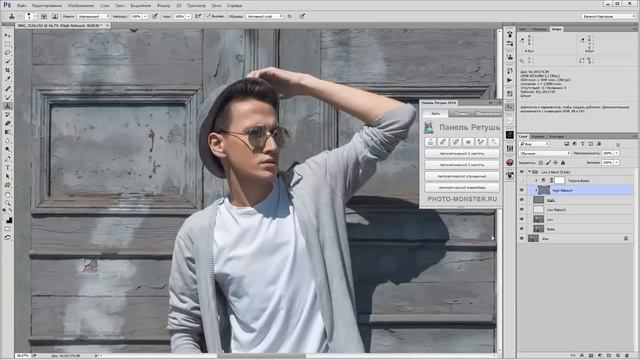
Task: Click the fourth Автоматический button in Retouch panel
Action: click(x=462, y=187)
